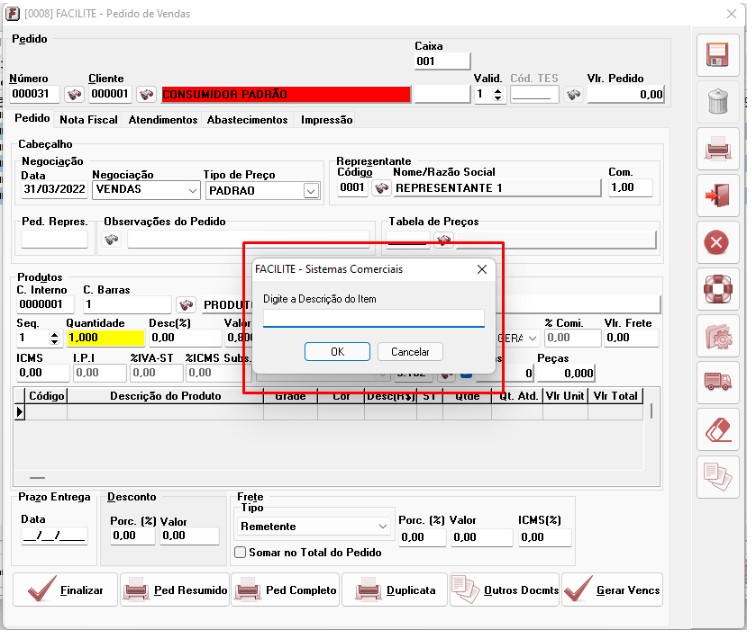Click the C. Barras input field
This screenshot has height=634, width=752.
tap(127, 304)
